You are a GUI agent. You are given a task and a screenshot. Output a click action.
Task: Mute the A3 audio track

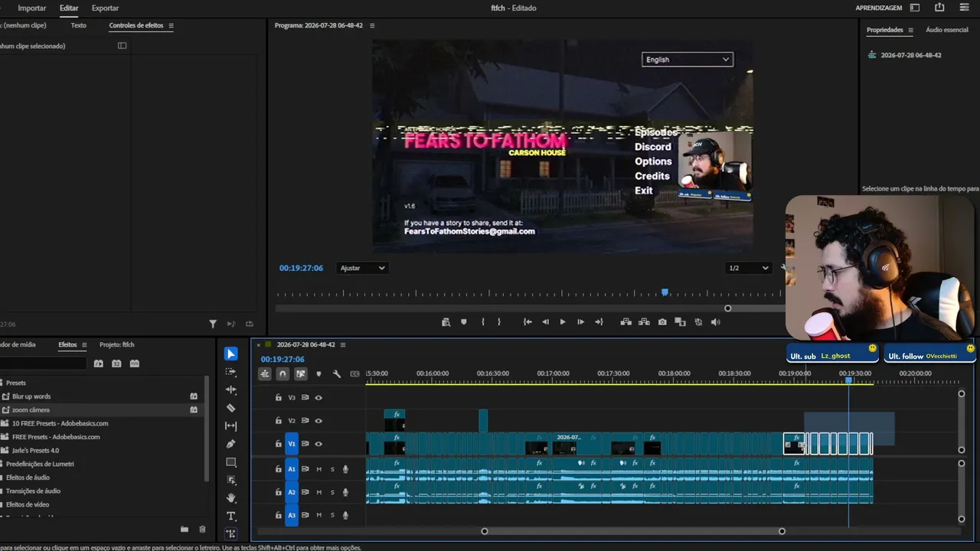318,515
